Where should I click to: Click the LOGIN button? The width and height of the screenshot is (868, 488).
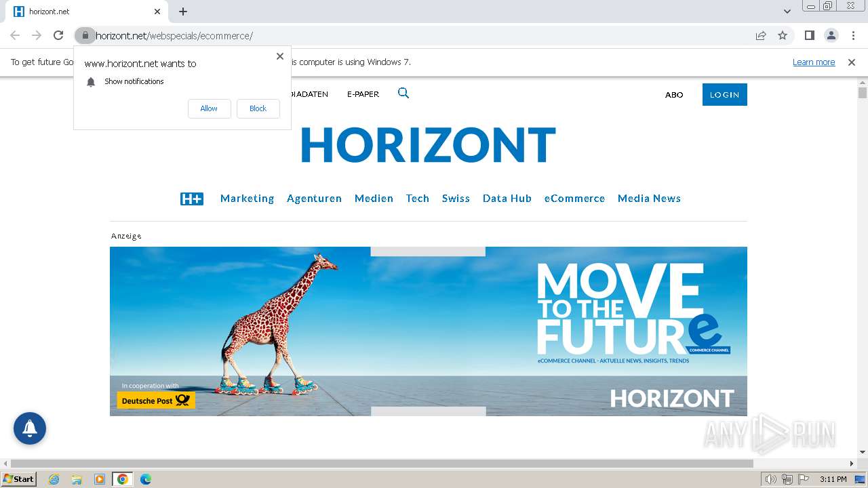[724, 95]
